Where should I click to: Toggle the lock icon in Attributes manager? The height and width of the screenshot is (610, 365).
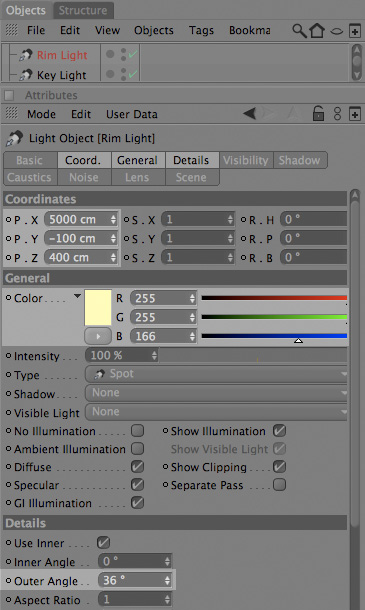coord(318,114)
